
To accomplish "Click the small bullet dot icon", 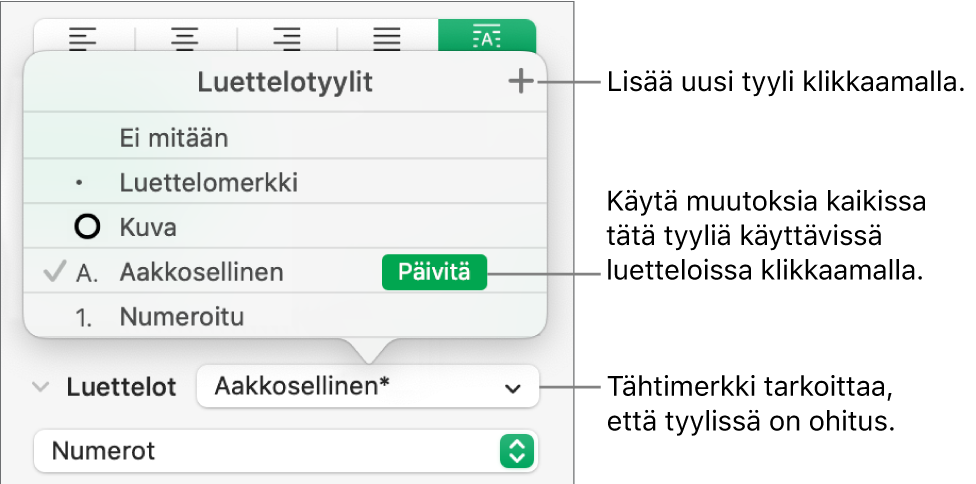I will [x=81, y=184].
